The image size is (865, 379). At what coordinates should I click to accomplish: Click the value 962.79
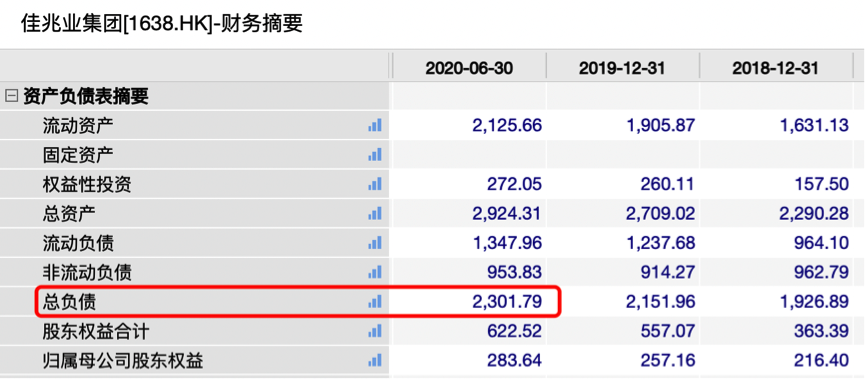point(821,272)
